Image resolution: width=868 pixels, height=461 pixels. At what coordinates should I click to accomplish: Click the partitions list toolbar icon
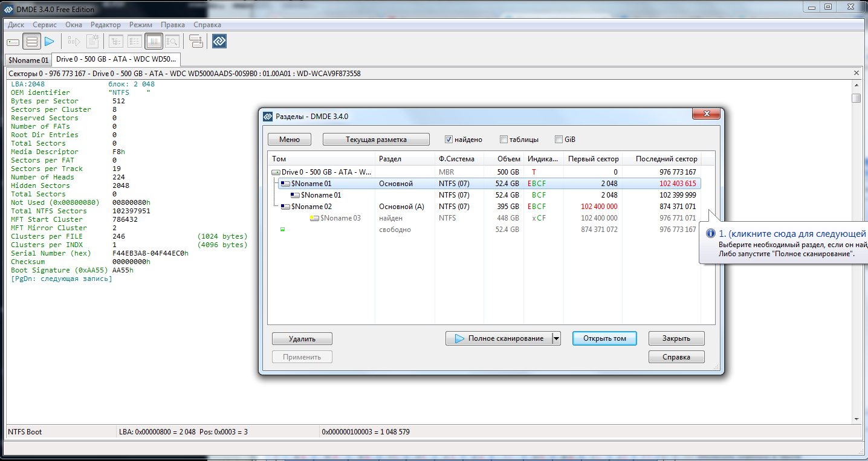[x=32, y=42]
